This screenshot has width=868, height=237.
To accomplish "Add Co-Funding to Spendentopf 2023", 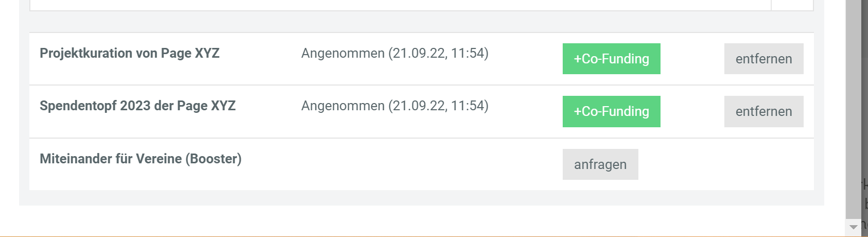I will click(x=611, y=111).
